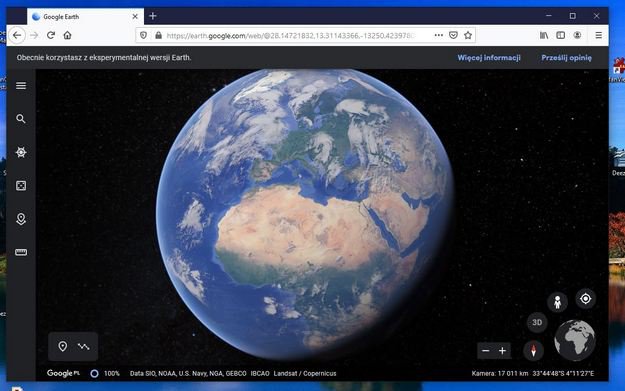Go to browser Home page
The image size is (625, 391).
coord(67,35)
